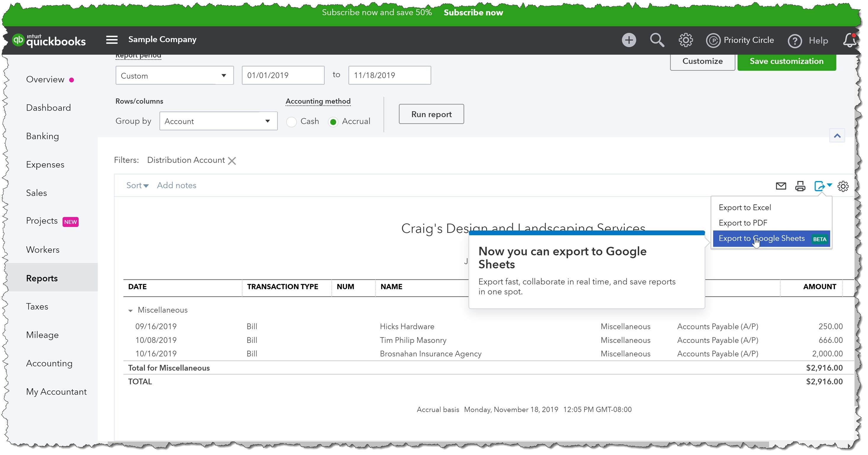868x455 pixels.
Task: Click the start date field 01/01/2019
Action: (x=283, y=75)
